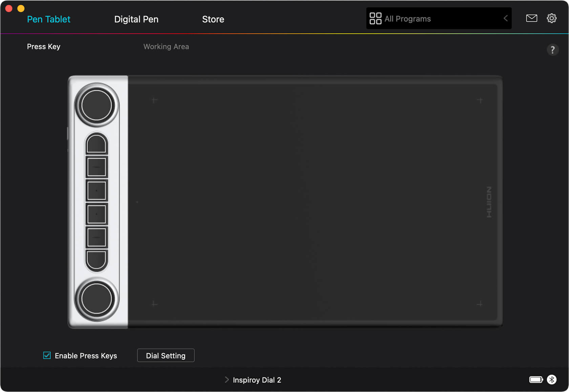Viewport: 569px width, 392px height.
Task: Disable the Enable Press Keys checkbox
Action: 47,355
